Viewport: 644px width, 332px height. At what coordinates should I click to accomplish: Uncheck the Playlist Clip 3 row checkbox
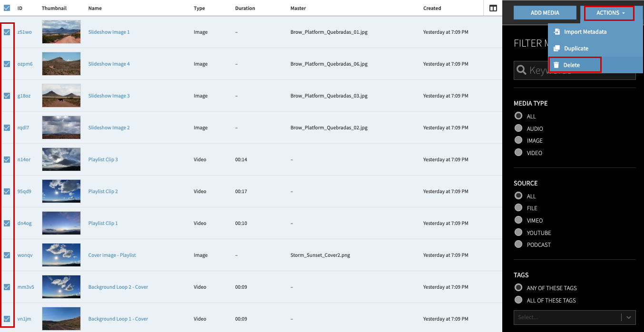point(7,159)
